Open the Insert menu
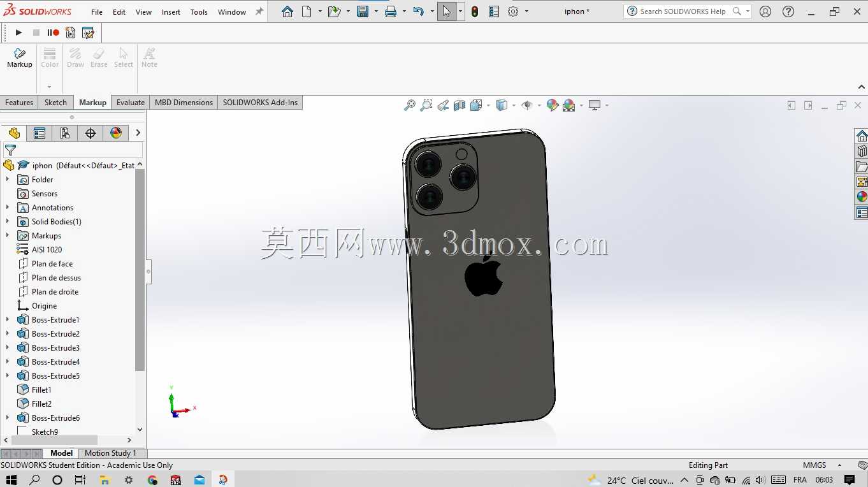The height and width of the screenshot is (487, 868). coord(171,12)
